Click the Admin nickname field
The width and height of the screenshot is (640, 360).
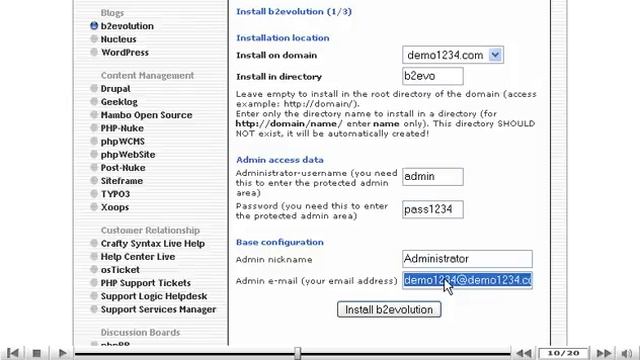467,259
